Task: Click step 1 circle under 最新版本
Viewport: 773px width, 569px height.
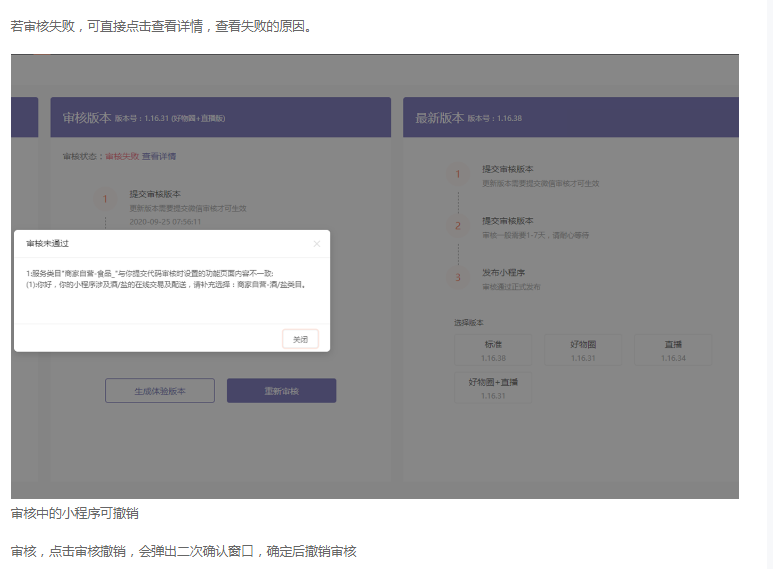Action: (458, 175)
